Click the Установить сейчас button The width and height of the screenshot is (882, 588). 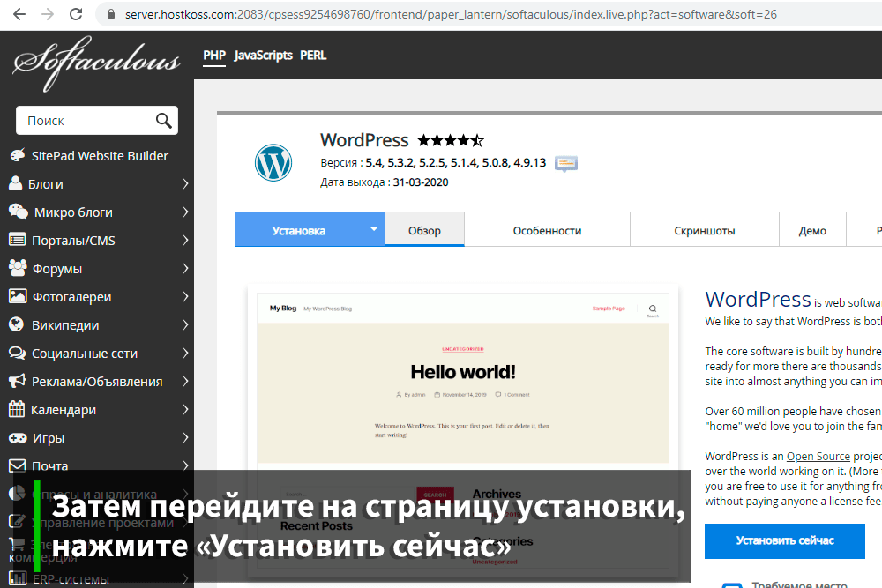pos(785,540)
